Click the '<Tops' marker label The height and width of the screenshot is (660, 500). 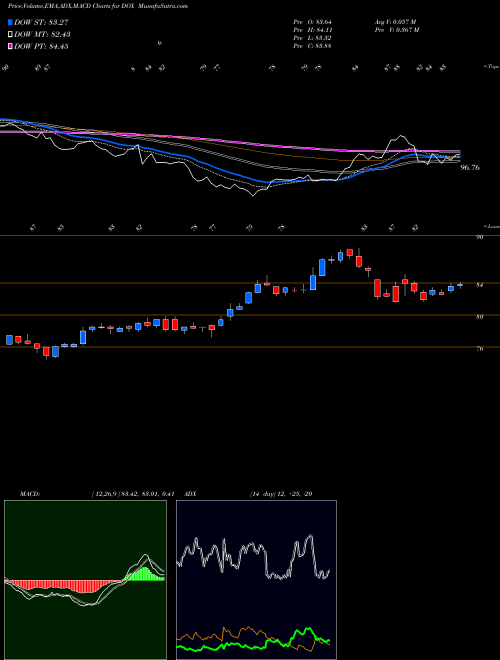[x=491, y=67]
